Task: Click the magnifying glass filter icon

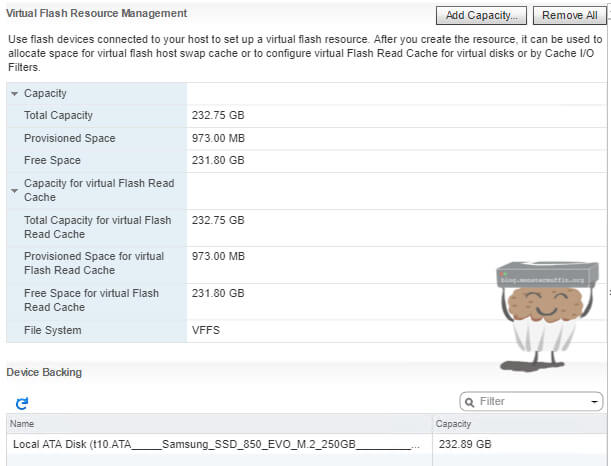Action: click(x=469, y=402)
